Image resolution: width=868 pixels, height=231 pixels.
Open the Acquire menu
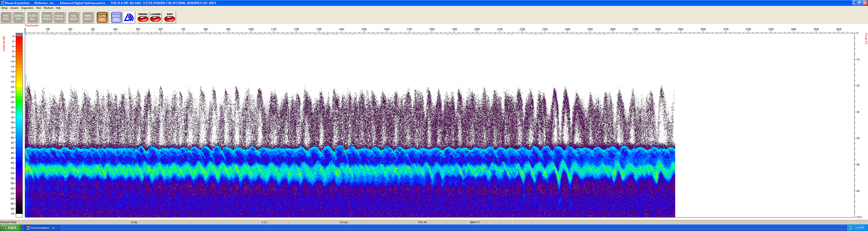(14, 8)
